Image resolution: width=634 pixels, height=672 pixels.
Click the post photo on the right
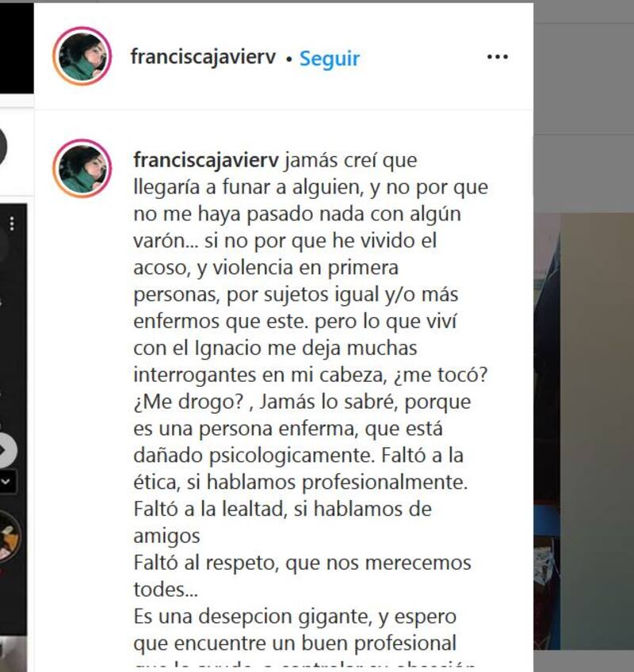click(x=584, y=431)
